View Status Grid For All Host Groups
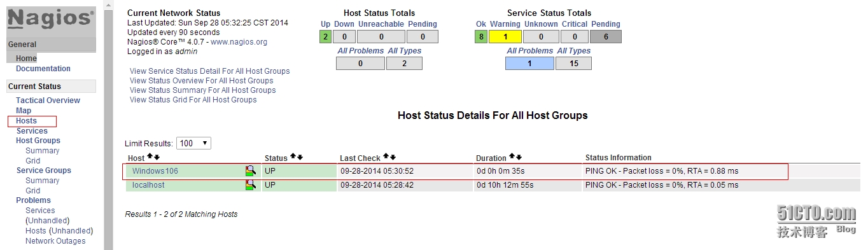868x250 pixels. pos(193,100)
